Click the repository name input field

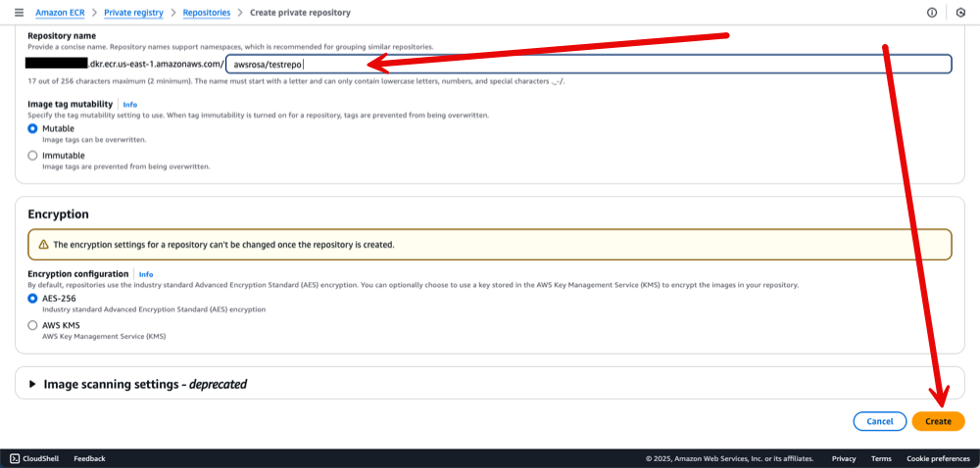[589, 64]
